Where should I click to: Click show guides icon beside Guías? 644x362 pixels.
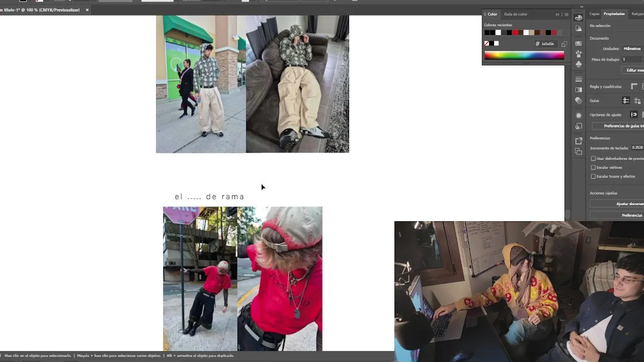pos(626,101)
